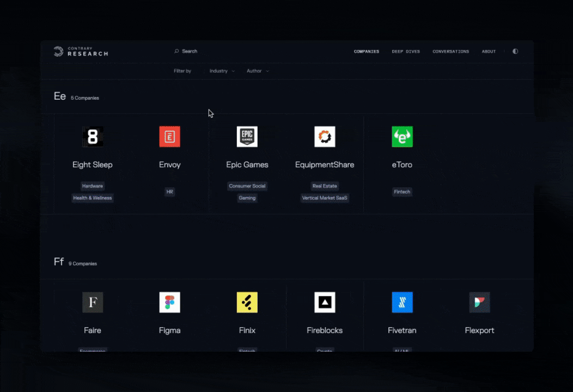Expand the Industry filter dropdown
The image size is (573, 392).
[222, 71]
